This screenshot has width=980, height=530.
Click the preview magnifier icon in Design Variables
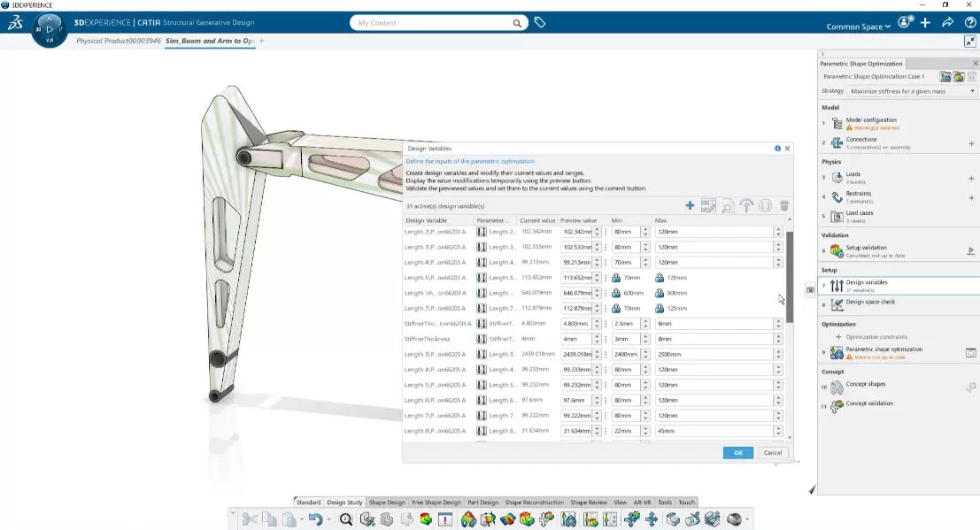point(727,205)
